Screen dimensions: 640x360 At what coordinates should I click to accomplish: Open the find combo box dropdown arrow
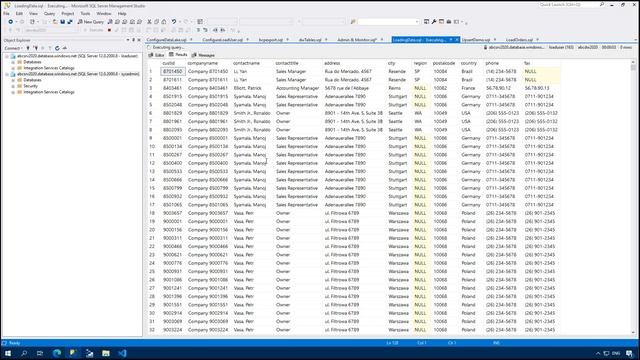(417, 22)
